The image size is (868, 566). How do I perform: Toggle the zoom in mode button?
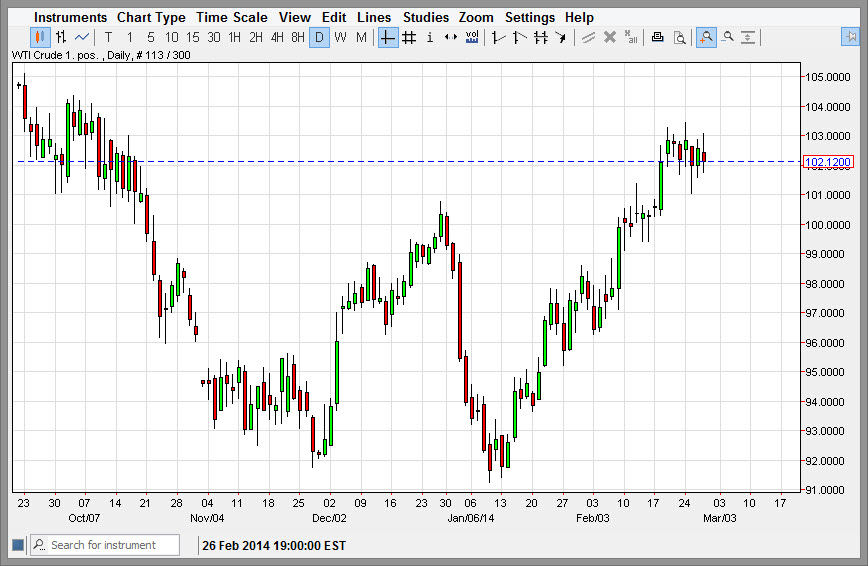point(706,38)
